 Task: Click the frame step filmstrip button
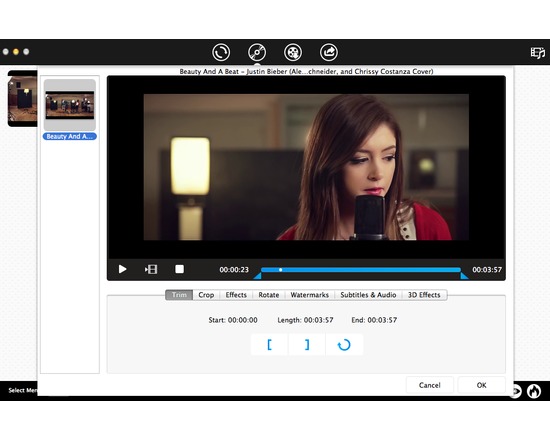[151, 269]
